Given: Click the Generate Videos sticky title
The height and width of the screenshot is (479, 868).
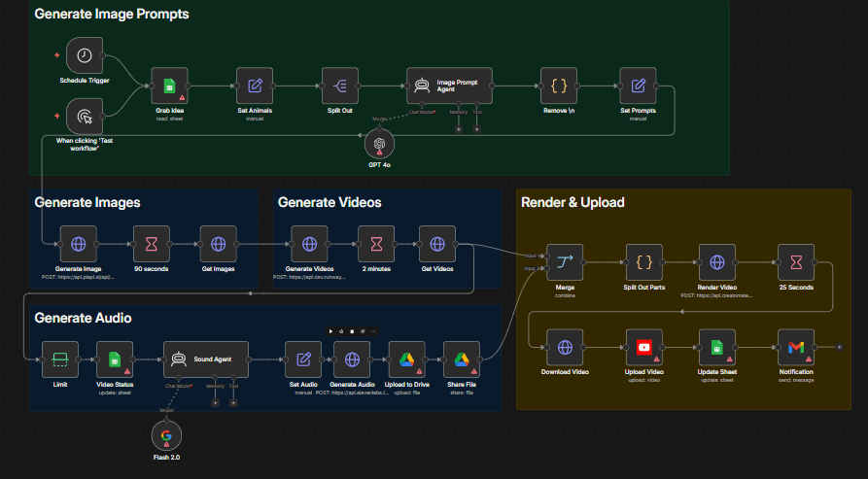Looking at the screenshot, I should coord(330,202).
